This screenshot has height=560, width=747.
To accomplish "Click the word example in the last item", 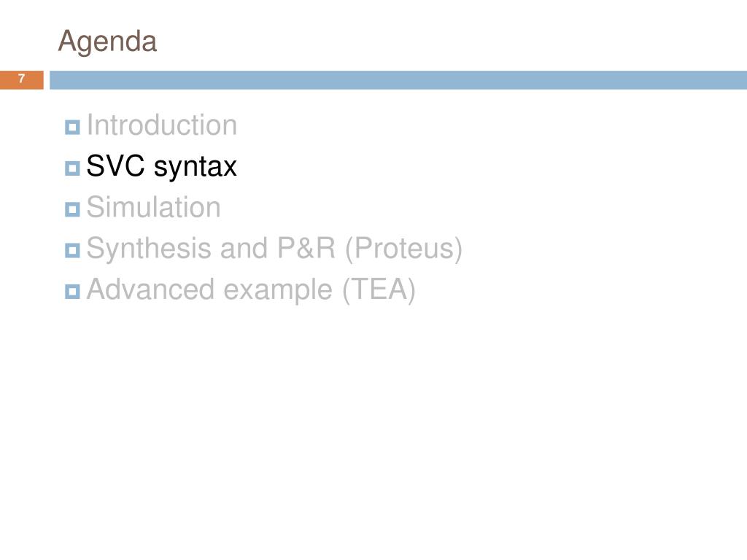I will coord(278,290).
